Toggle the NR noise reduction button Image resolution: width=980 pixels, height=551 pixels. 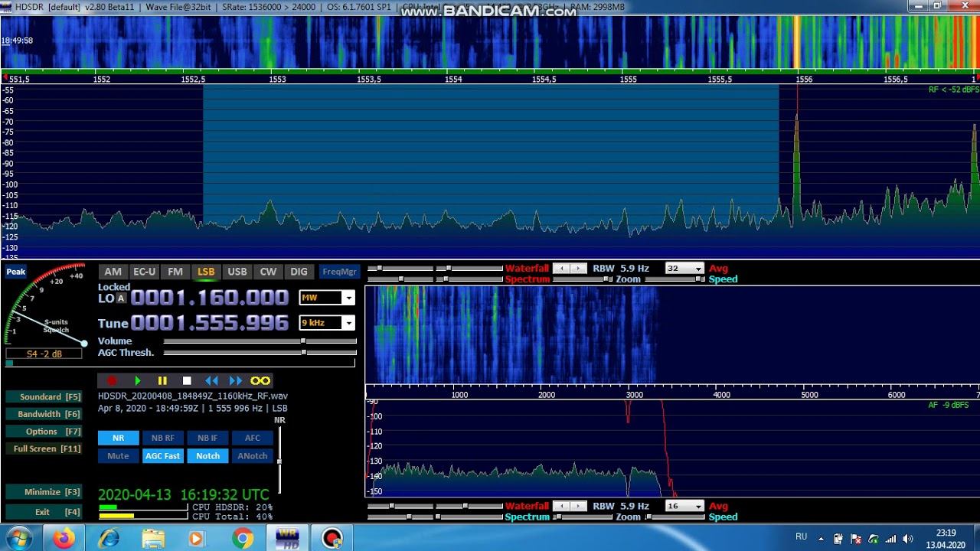[x=118, y=438]
